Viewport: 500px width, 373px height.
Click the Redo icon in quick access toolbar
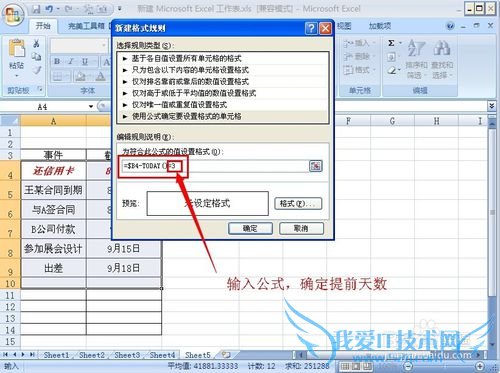coord(69,9)
